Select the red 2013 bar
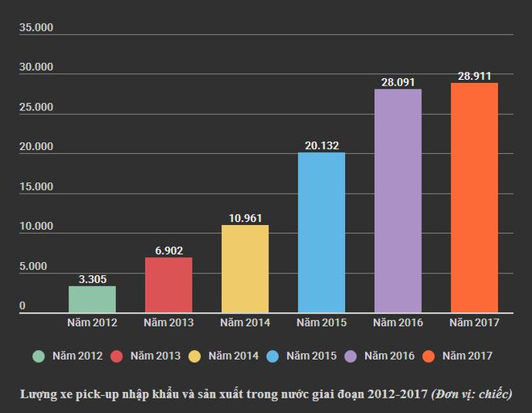This screenshot has width=532, height=413. tap(168, 284)
